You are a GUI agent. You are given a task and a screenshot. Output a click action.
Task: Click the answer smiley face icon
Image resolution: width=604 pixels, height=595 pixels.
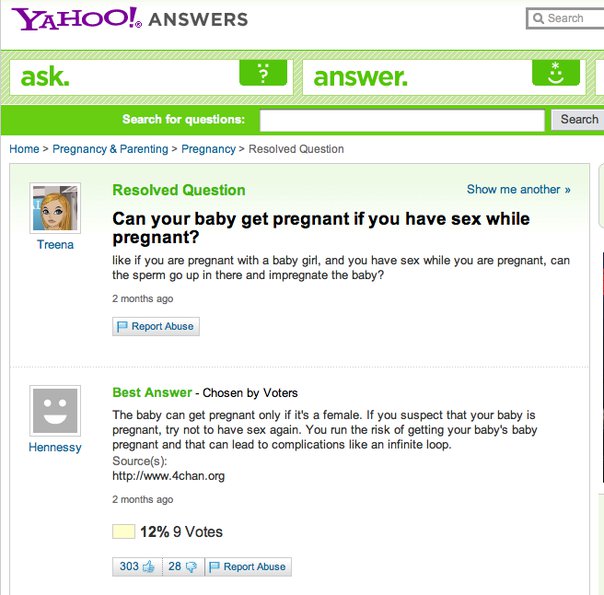[x=557, y=73]
